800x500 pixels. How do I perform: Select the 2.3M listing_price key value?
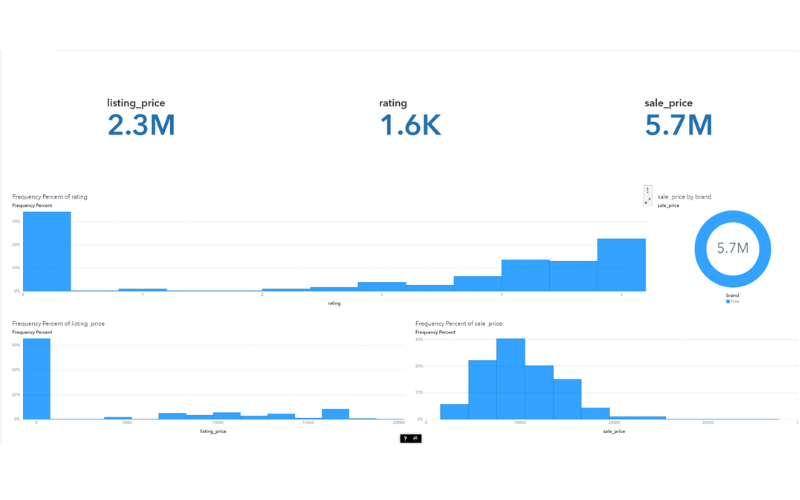tap(141, 126)
